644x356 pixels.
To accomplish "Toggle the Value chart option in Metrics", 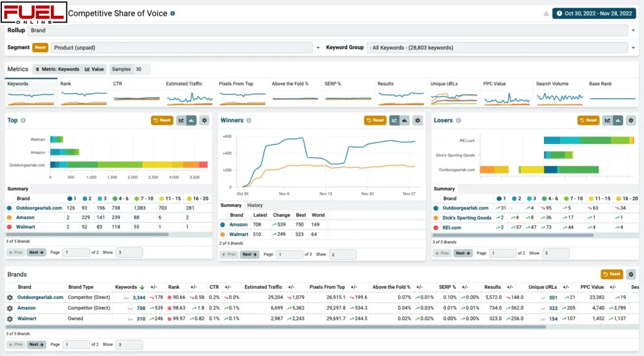I will point(94,69).
